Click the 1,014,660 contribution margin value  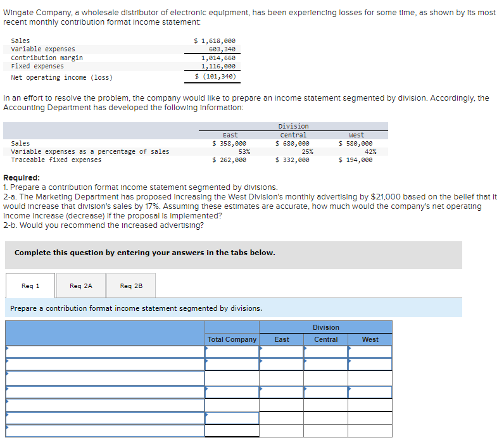218,58
